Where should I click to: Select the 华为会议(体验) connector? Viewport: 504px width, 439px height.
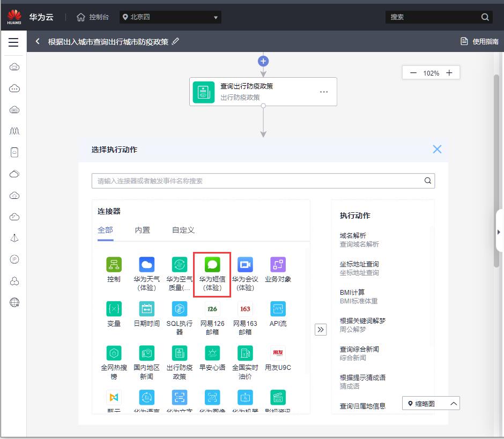pyautogui.click(x=245, y=274)
